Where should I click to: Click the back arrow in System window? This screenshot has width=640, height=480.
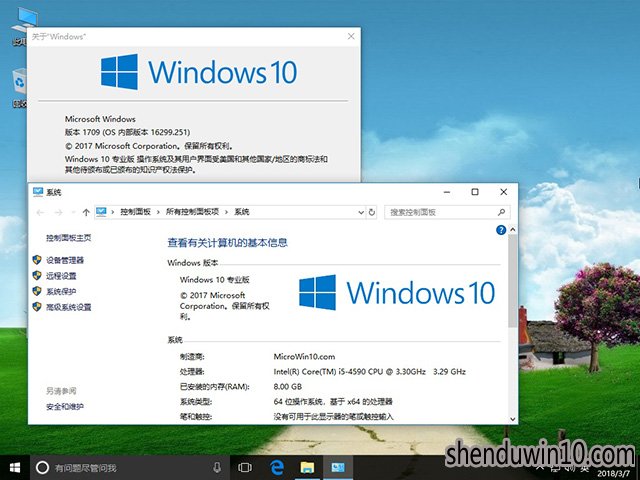coord(40,212)
